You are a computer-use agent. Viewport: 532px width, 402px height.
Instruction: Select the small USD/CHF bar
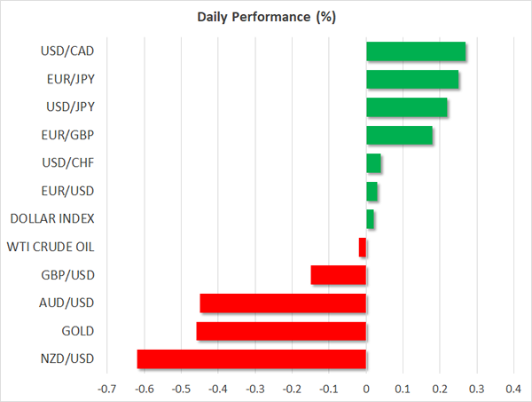pyautogui.click(x=373, y=163)
